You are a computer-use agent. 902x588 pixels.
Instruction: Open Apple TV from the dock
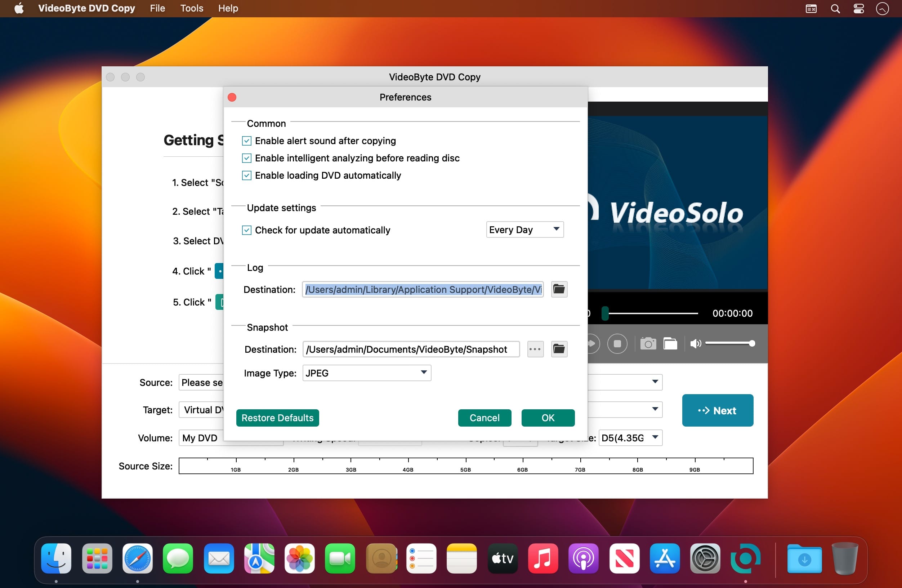coord(503,558)
